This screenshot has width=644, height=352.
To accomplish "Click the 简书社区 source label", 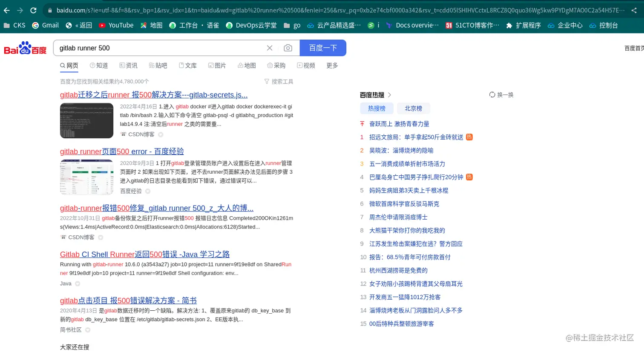I will (71, 330).
